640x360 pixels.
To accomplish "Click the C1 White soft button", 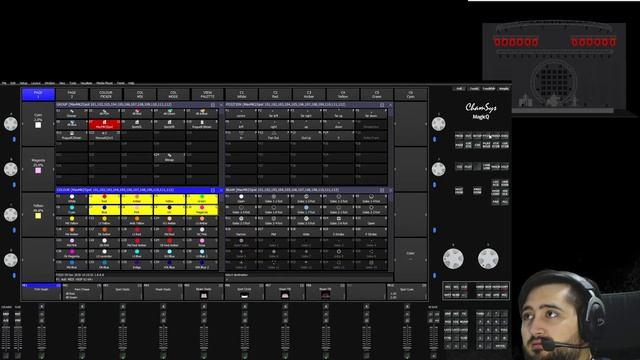I will coord(241,95).
